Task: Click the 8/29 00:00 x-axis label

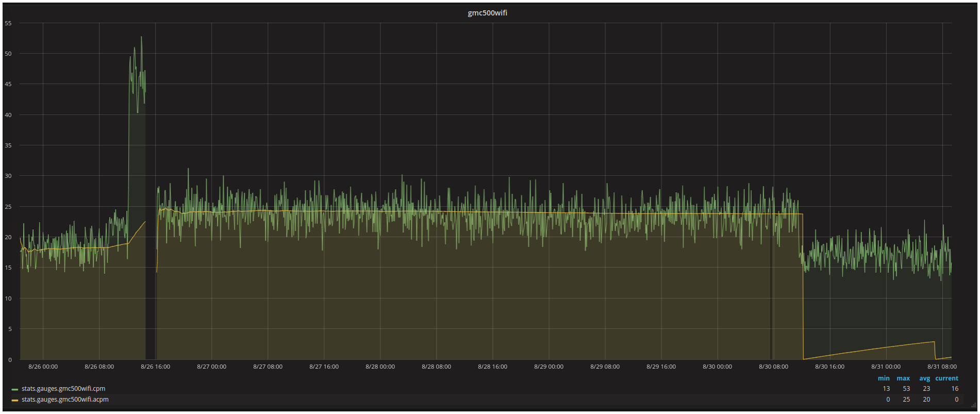Action: point(549,367)
